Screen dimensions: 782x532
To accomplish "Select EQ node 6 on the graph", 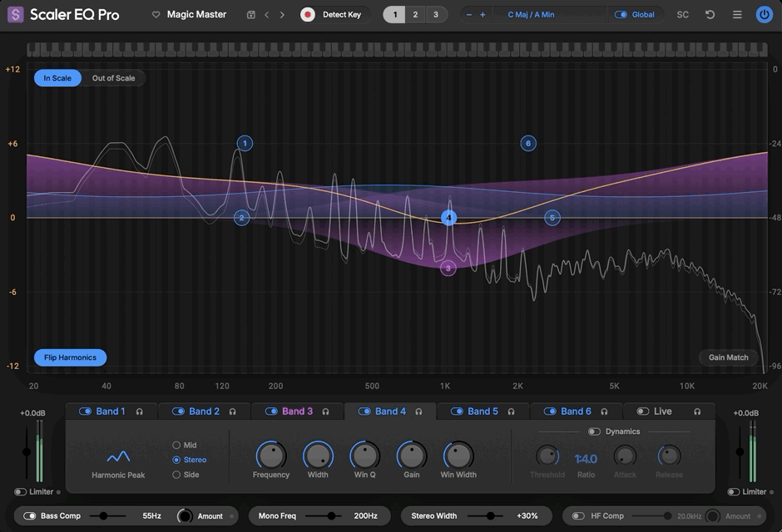I will tap(528, 144).
